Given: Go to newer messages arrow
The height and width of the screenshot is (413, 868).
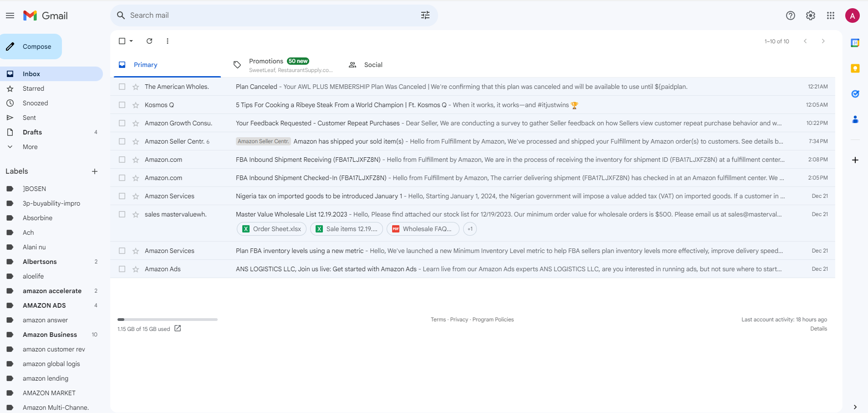Looking at the screenshot, I should coord(805,41).
